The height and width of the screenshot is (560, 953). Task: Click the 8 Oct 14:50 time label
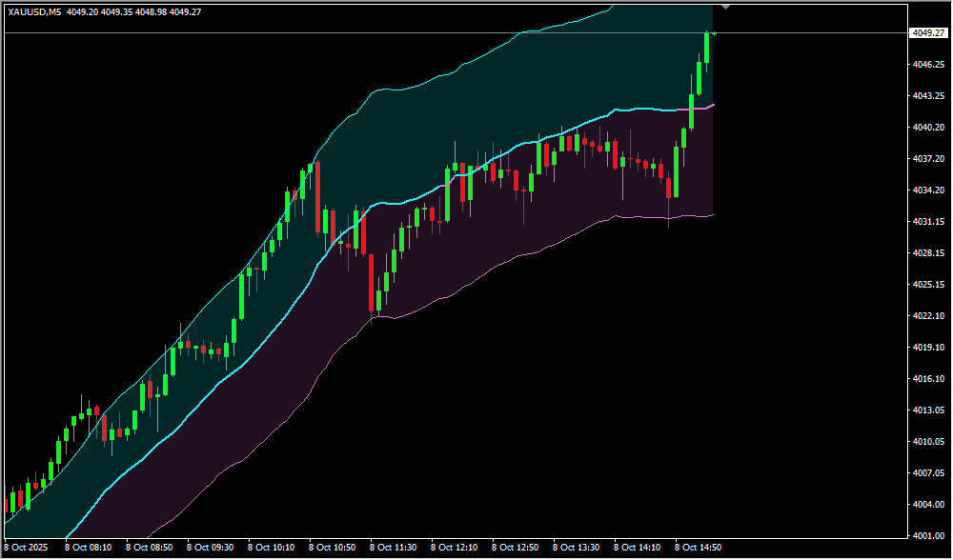pos(699,548)
